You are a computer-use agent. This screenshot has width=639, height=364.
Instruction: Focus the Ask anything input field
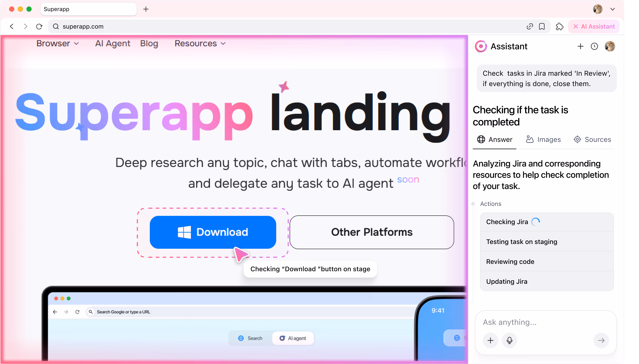pos(545,322)
